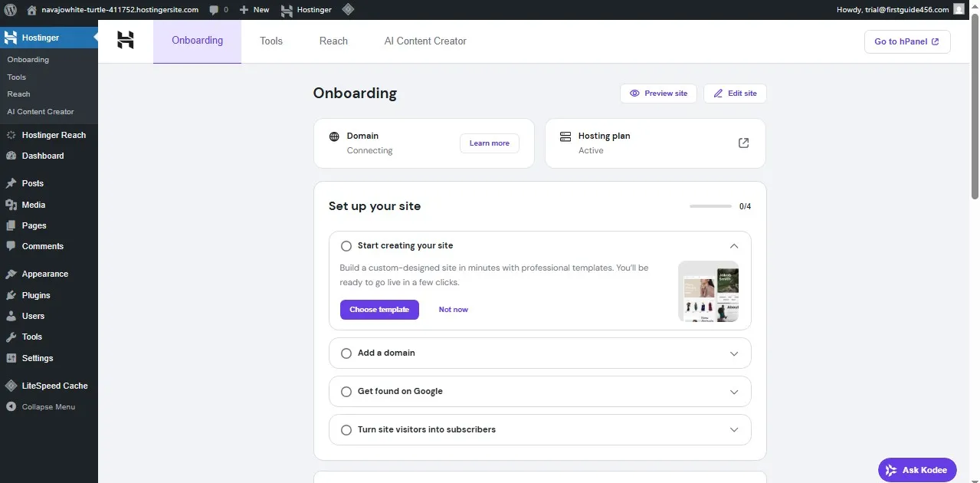Click the template preview thumbnail
Image resolution: width=980 pixels, height=483 pixels.
coord(708,291)
